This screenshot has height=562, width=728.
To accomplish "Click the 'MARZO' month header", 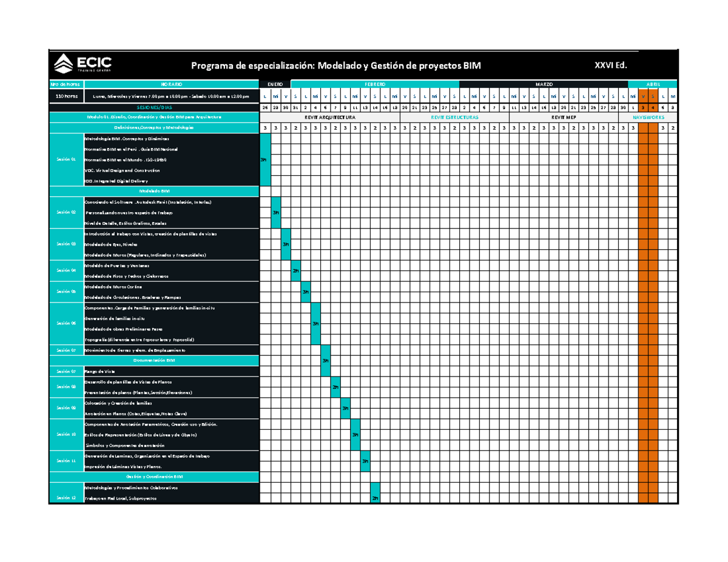I will [x=543, y=84].
